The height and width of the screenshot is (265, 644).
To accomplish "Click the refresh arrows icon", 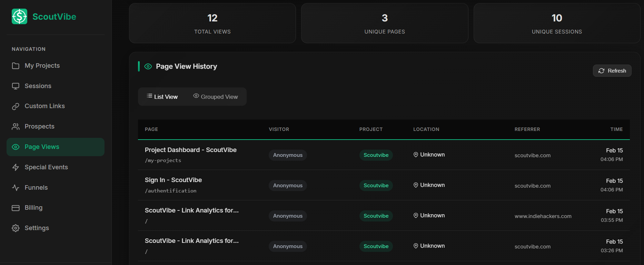I will [x=601, y=71].
